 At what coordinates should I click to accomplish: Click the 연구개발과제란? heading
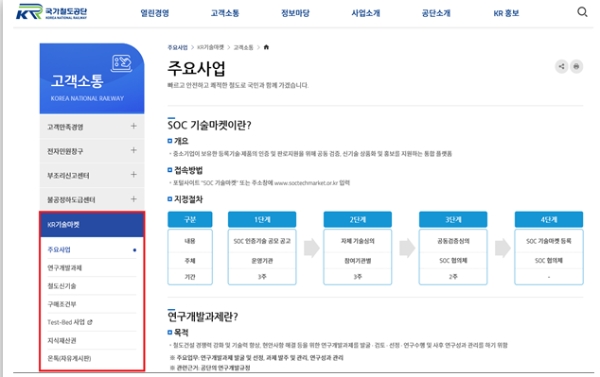click(203, 317)
